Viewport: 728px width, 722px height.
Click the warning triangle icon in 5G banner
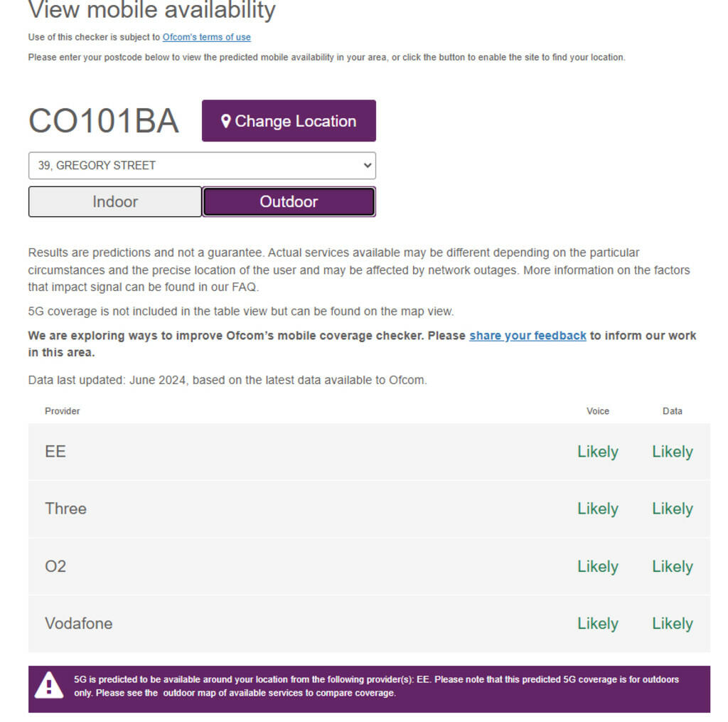49,685
